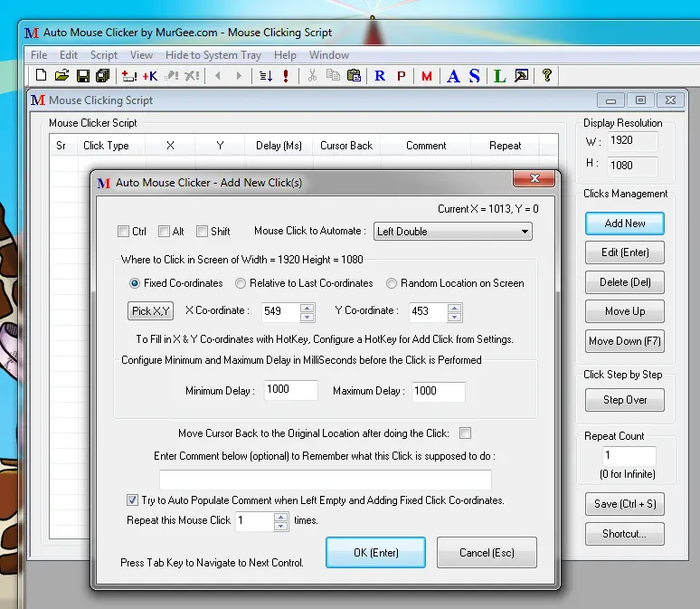Click the +K toolbar icon

tap(150, 76)
